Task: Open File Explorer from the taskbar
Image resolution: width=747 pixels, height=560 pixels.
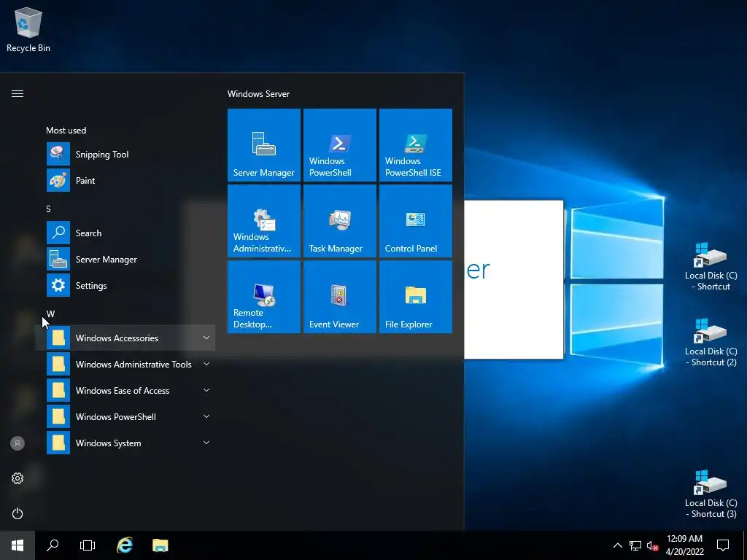Action: 160,545
